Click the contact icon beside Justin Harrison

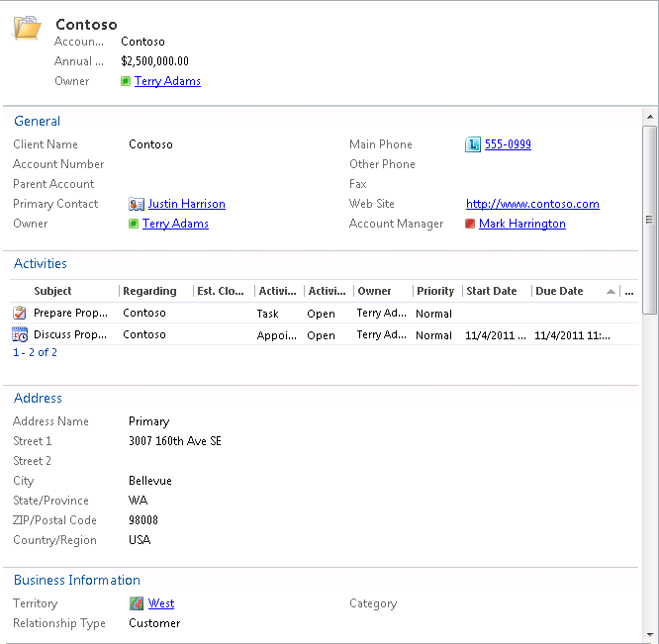pos(137,204)
